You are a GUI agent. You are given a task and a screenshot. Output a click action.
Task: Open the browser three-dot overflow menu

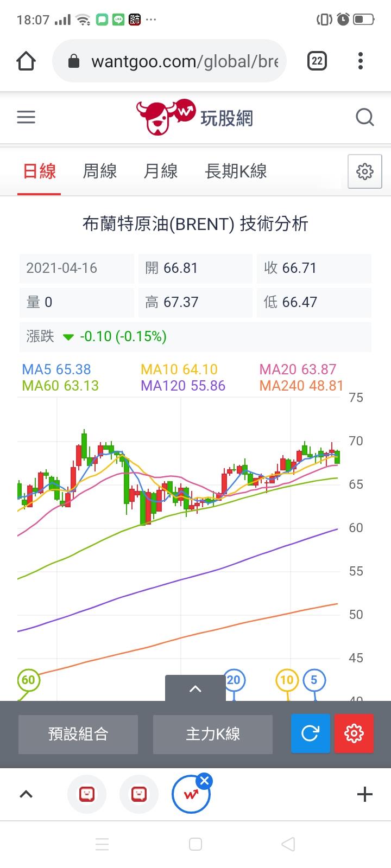361,61
